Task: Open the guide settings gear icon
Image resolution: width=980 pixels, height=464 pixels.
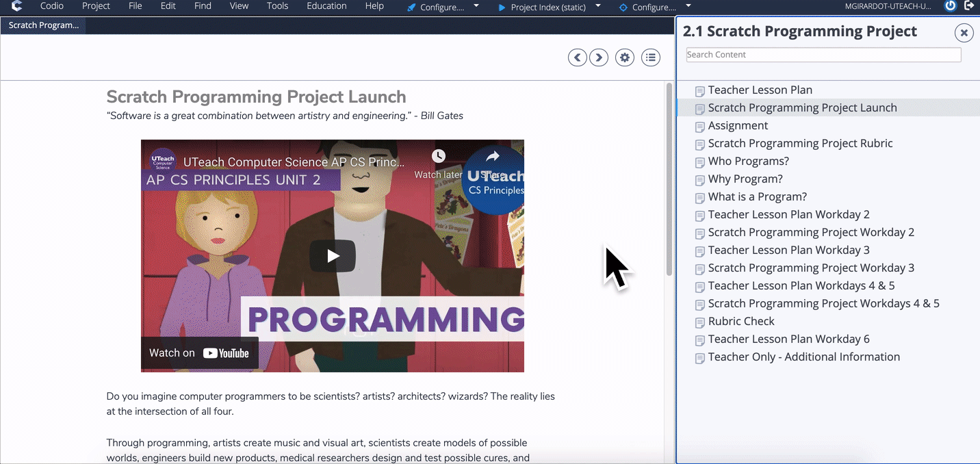Action: 624,57
